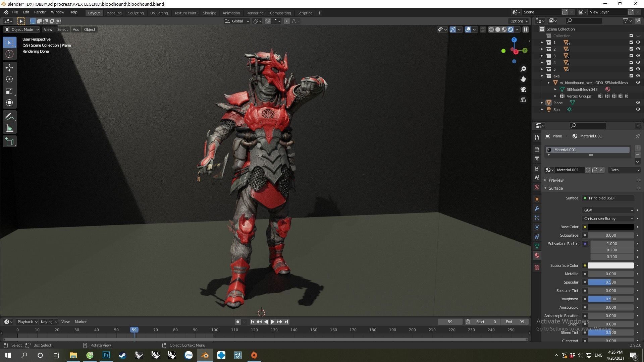Click the Base Color swatch
Screen dimensions: 644x362
pyautogui.click(x=611, y=227)
